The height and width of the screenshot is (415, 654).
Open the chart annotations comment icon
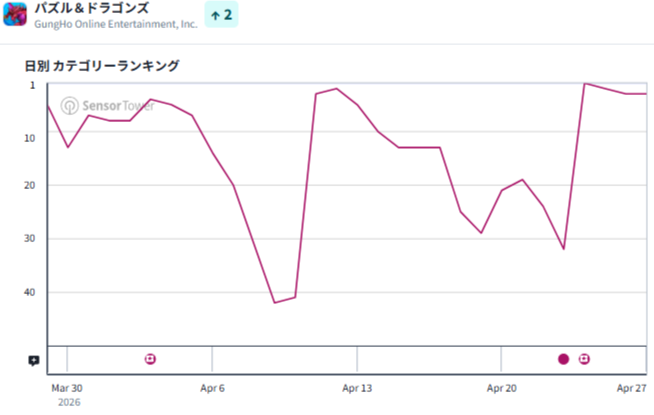point(34,360)
